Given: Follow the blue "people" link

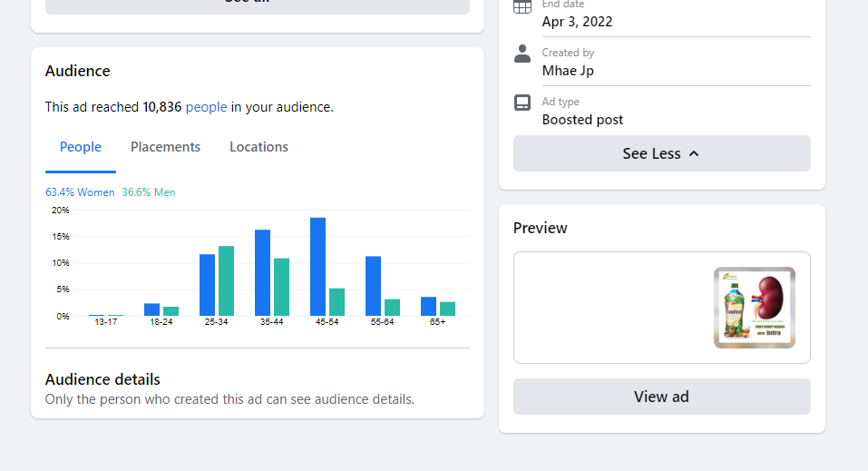Looking at the screenshot, I should (x=206, y=107).
